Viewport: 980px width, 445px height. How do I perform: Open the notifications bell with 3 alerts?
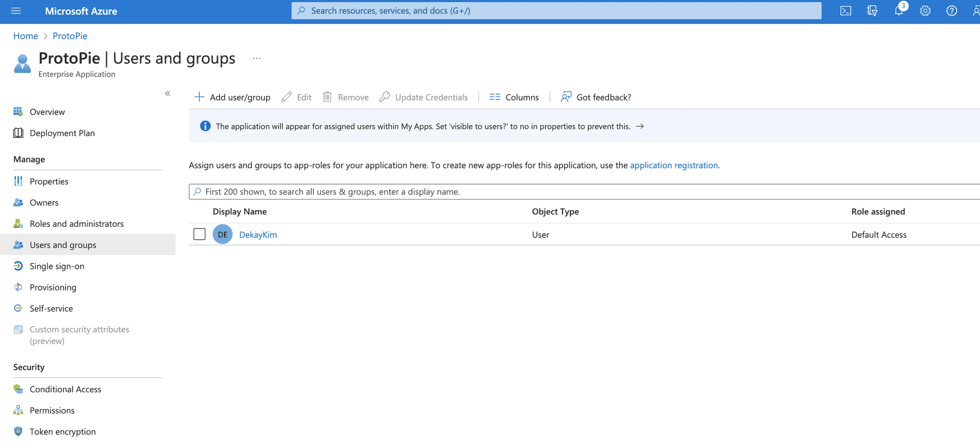click(899, 11)
